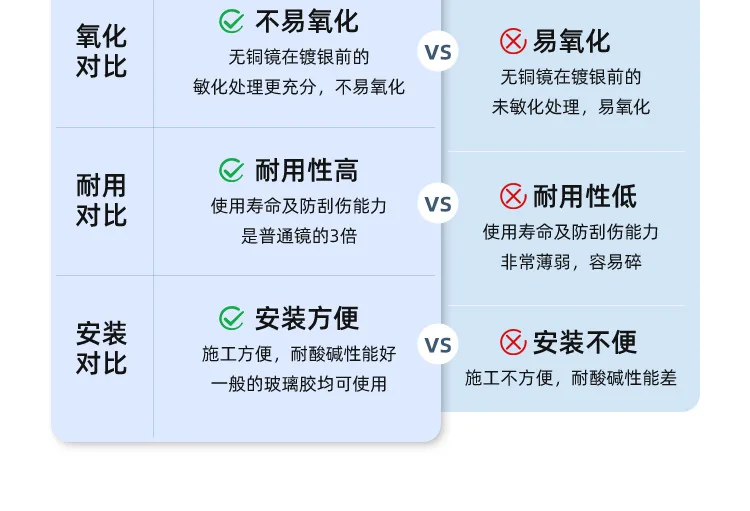
Task: Click the red cross beside 耐用性低
Action: click(x=513, y=196)
